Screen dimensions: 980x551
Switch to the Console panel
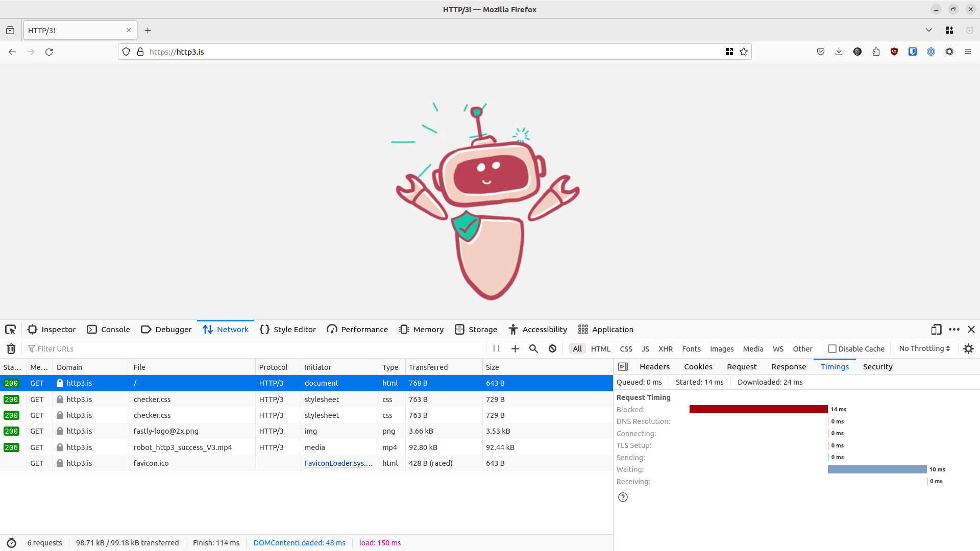click(x=109, y=330)
